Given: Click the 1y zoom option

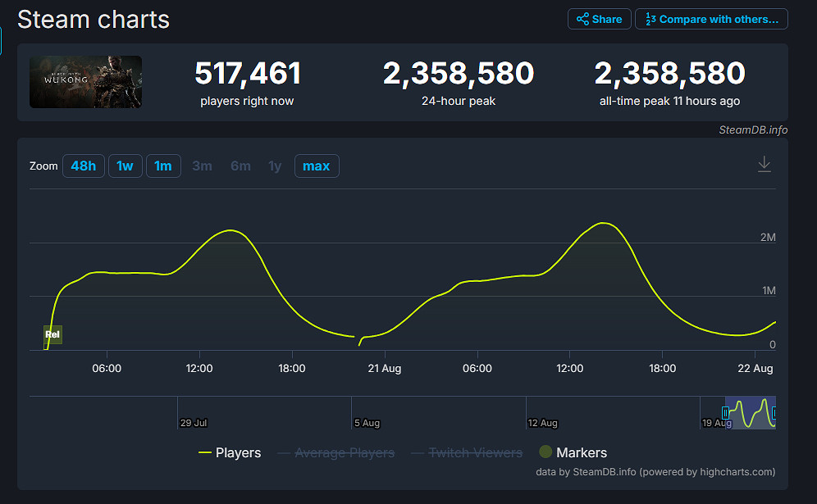Looking at the screenshot, I should pos(275,166).
